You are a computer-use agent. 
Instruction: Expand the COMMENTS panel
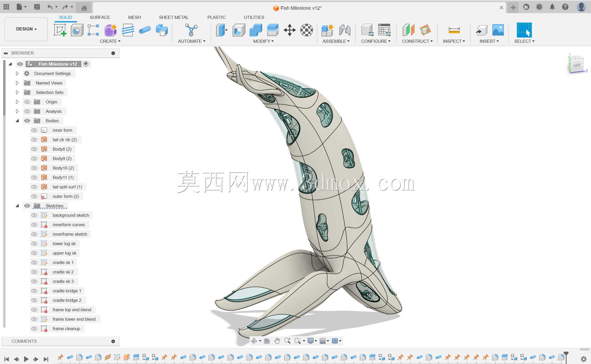(113, 341)
